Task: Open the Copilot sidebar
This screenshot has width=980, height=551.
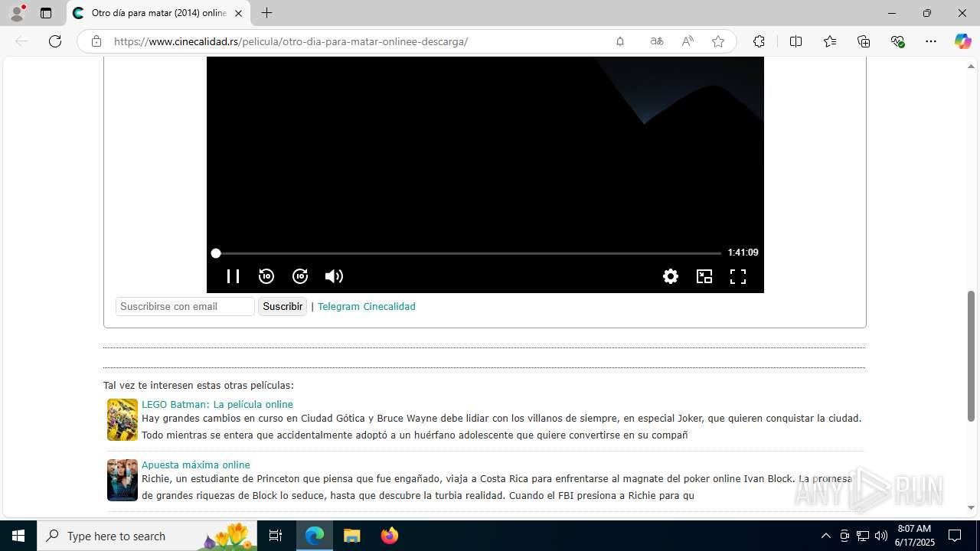Action: [x=962, y=41]
